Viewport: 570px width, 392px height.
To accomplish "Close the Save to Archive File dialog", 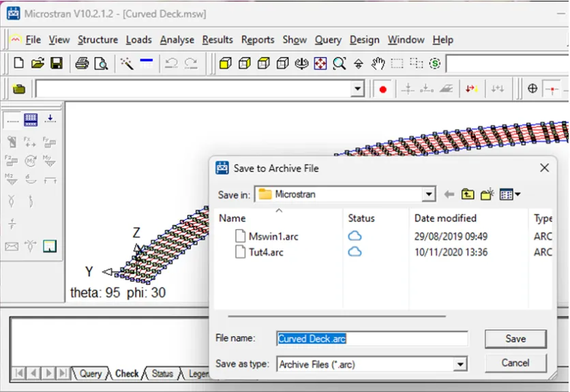I will point(544,168).
